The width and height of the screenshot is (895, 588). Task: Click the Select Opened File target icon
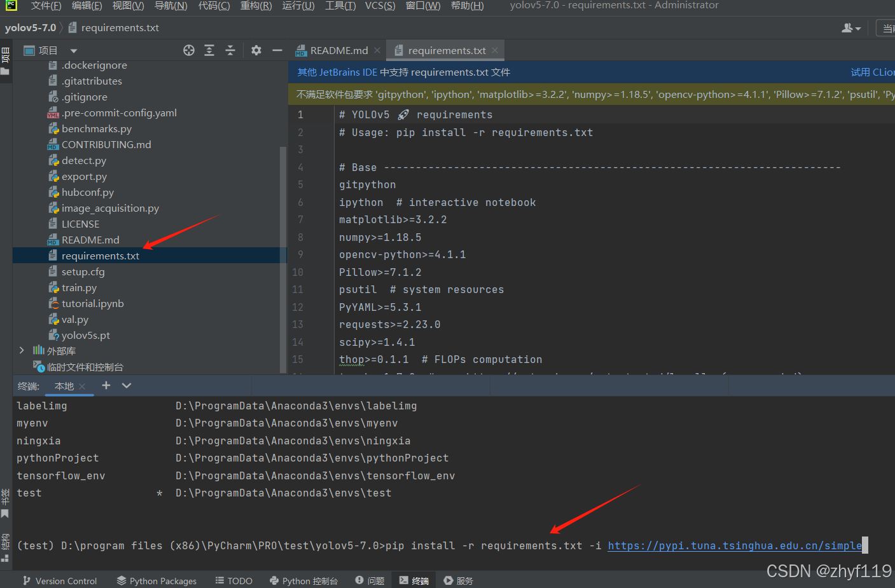tap(189, 50)
